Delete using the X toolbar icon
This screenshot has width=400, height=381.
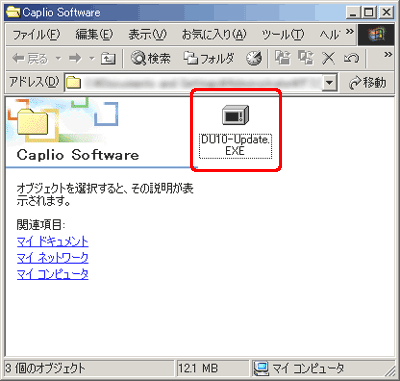click(x=328, y=59)
